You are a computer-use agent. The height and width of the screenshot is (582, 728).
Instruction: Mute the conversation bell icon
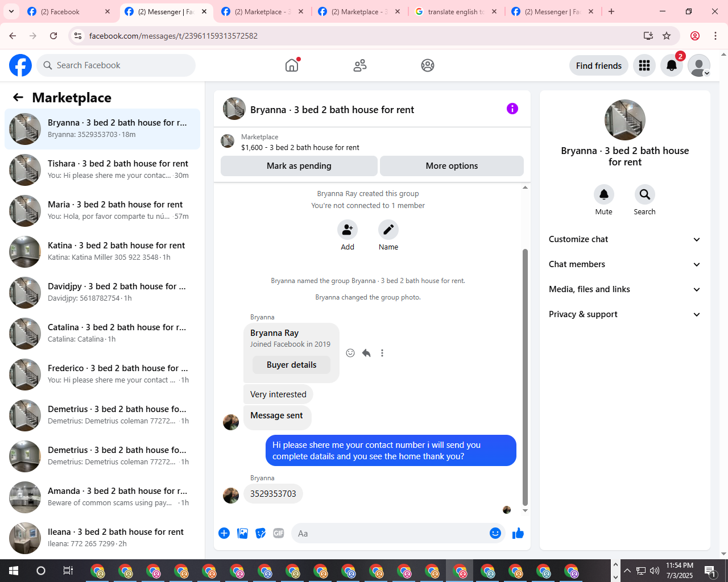click(x=604, y=194)
